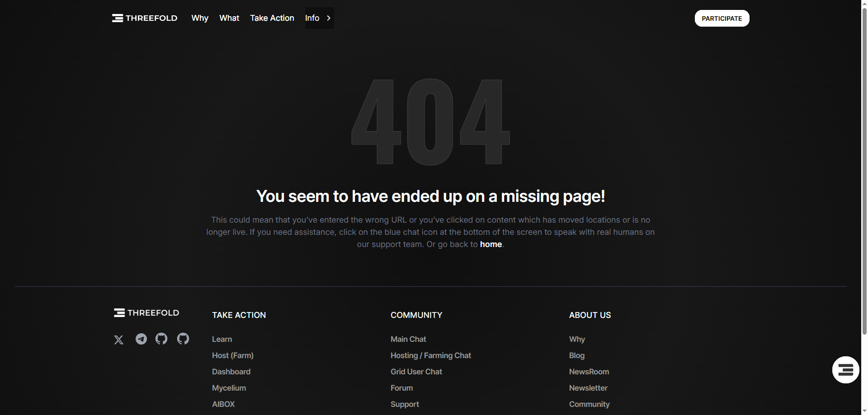Select the What nav menu item
Image resolution: width=868 pixels, height=415 pixels.
[x=229, y=18]
